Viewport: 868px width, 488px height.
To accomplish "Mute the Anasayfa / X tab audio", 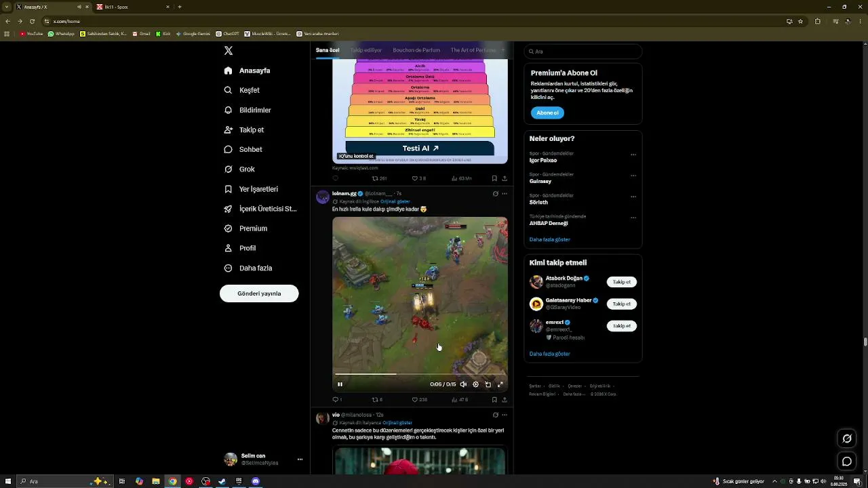I will pyautogui.click(x=79, y=7).
